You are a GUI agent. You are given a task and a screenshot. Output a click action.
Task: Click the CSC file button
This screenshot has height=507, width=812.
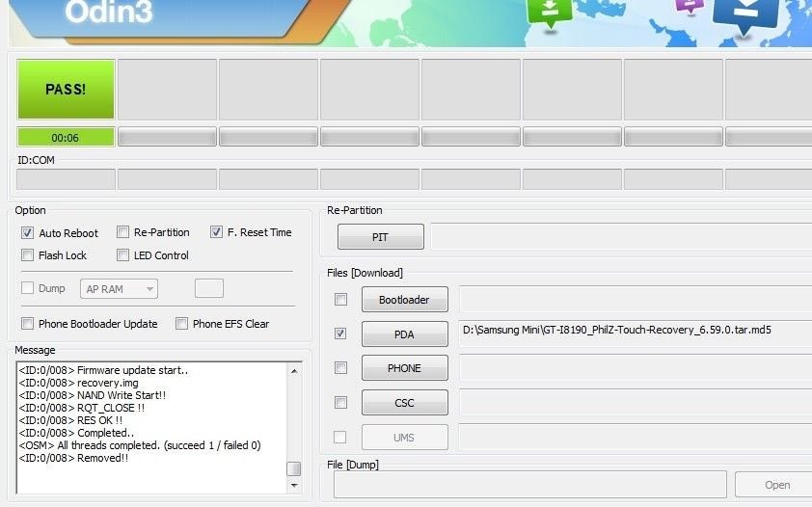click(404, 403)
